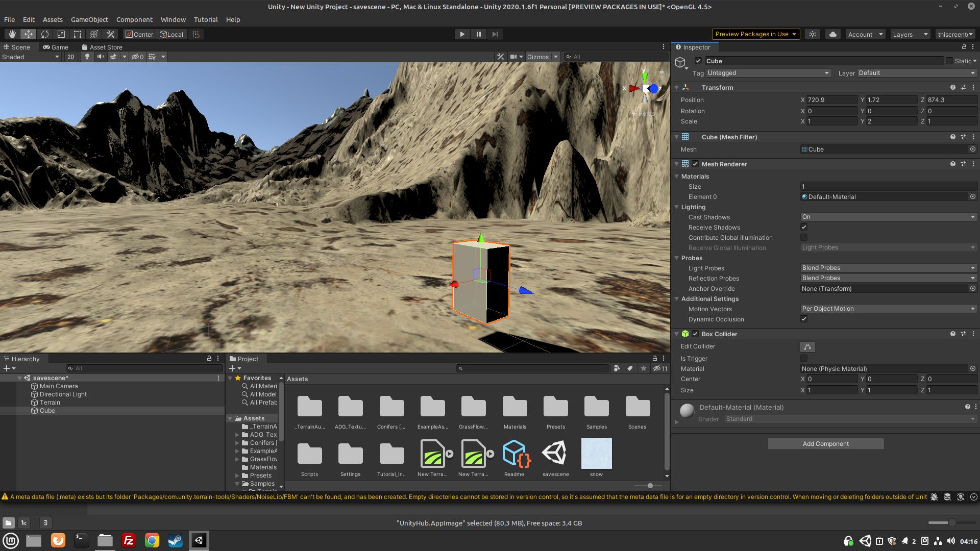Open Light Probes Blend Probes dropdown
Screen dimensions: 980x551
pos(889,268)
